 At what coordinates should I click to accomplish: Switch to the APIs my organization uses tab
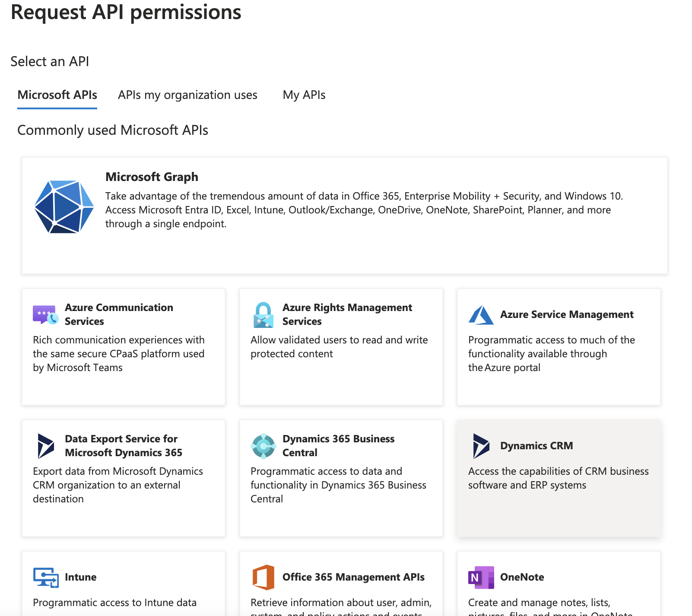(187, 95)
